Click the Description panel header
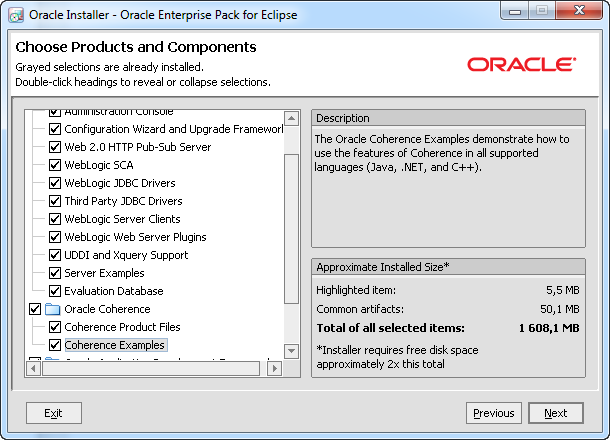 (448, 118)
